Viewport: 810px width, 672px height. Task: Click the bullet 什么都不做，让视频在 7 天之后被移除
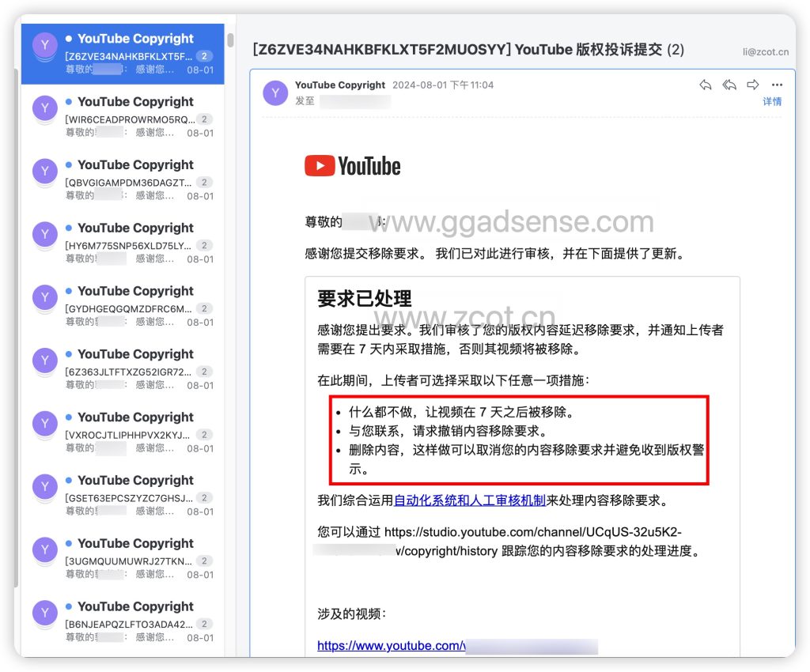[461, 412]
